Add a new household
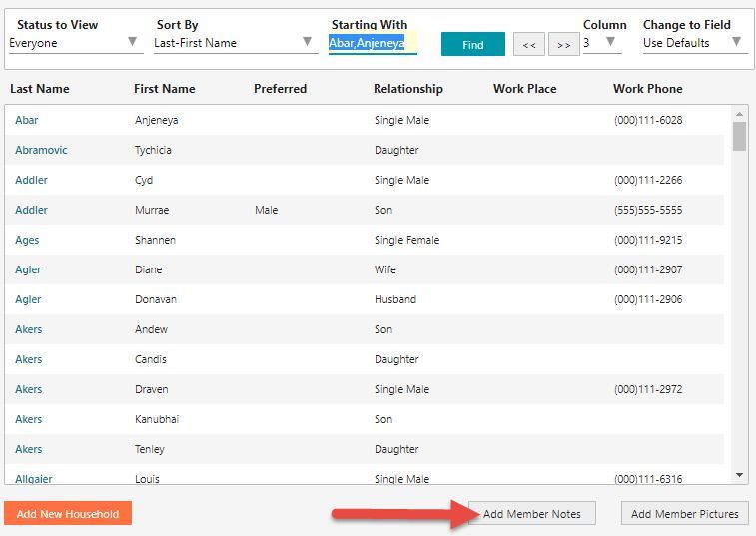The image size is (756, 536). (x=68, y=514)
